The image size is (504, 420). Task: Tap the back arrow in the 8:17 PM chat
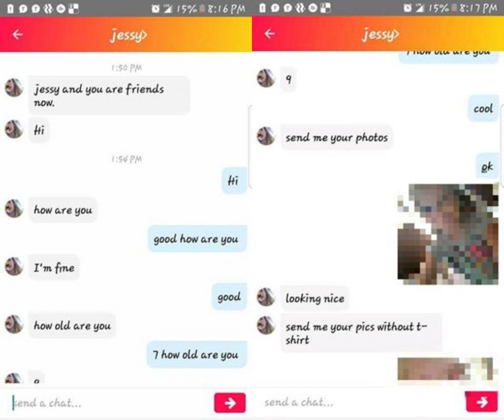pos(269,33)
